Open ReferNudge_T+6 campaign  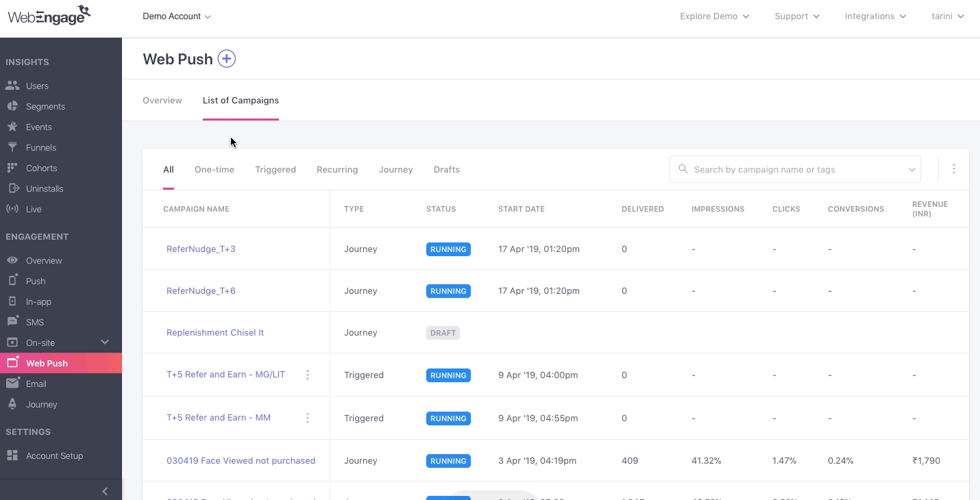(201, 291)
